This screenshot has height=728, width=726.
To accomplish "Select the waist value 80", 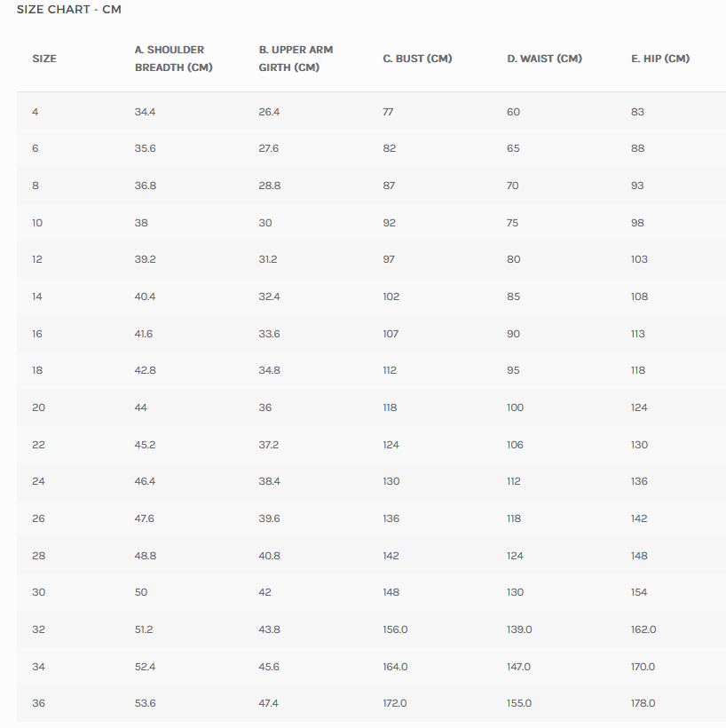I will point(513,259).
